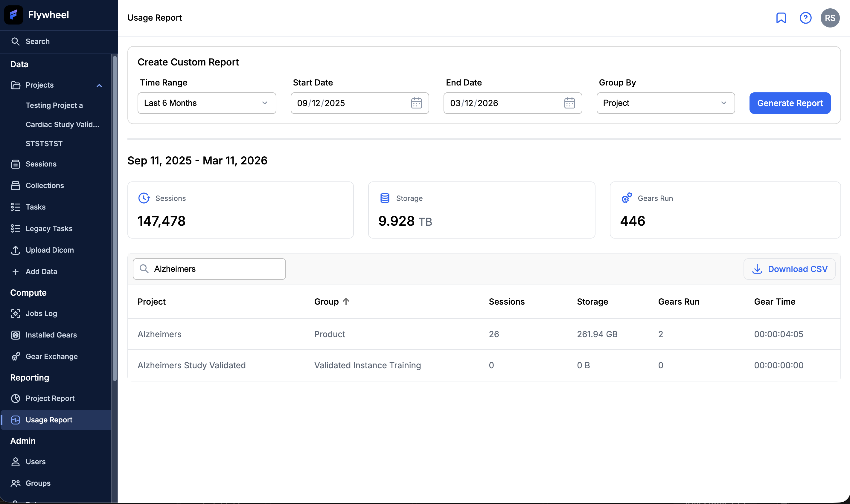The image size is (850, 504).
Task: Open the Time Range dropdown
Action: pyautogui.click(x=207, y=103)
